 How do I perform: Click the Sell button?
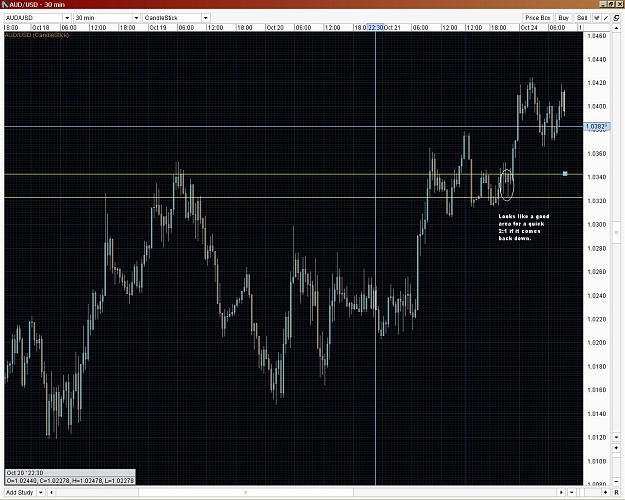click(582, 18)
